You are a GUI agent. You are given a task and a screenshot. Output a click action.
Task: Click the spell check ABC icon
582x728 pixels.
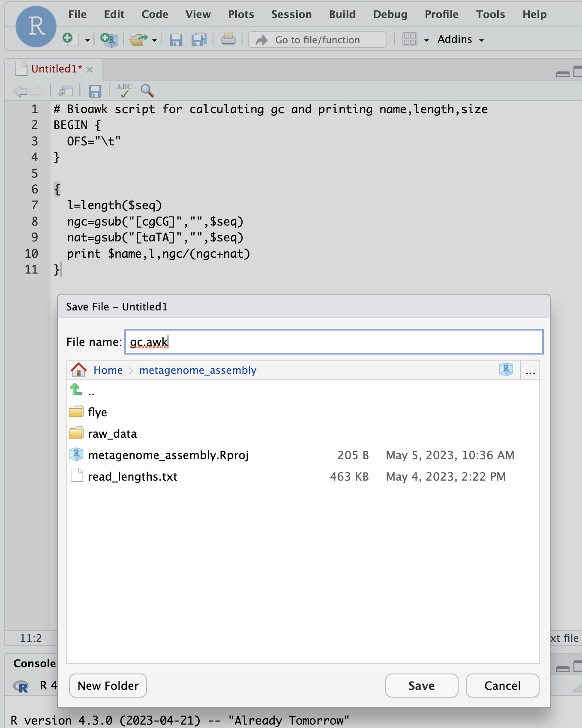124,90
